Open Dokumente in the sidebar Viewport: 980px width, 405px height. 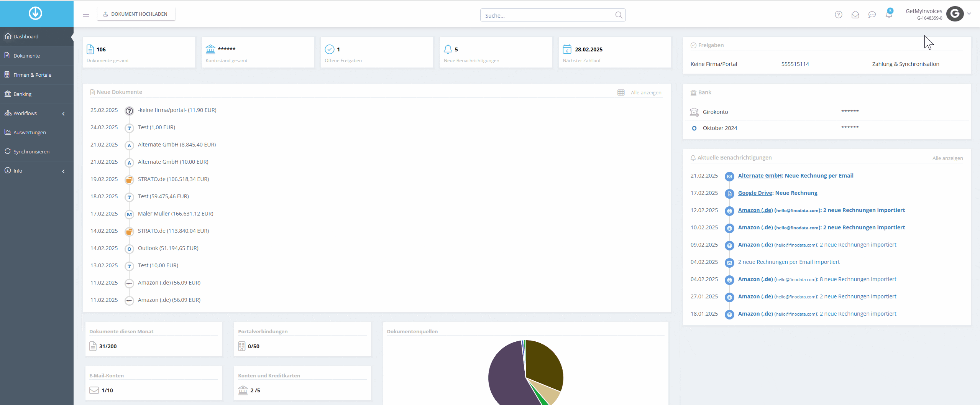pos(37,56)
